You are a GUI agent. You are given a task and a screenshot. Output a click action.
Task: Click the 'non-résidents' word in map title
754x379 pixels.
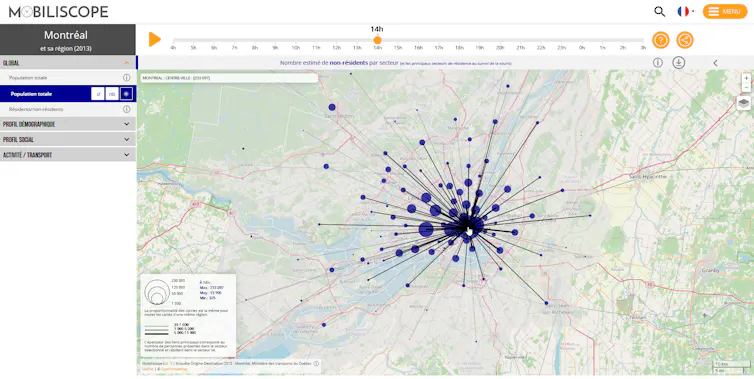349,63
